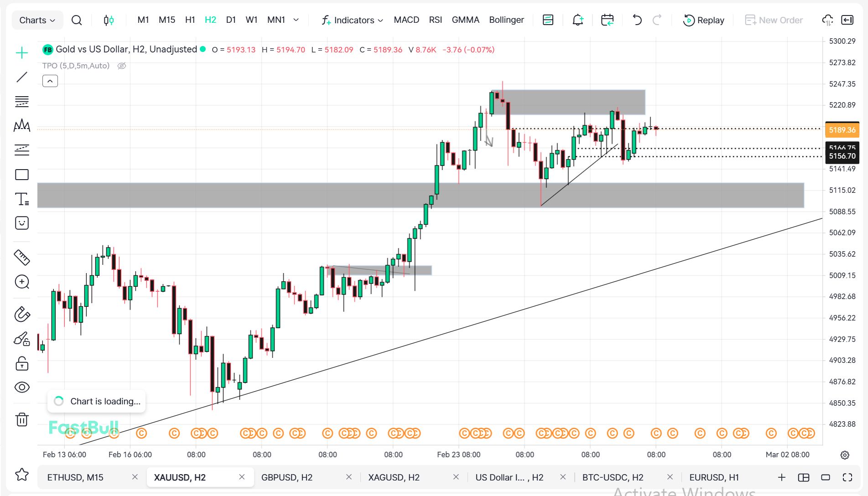This screenshot has width=868, height=496.
Task: Open the Charts dropdown menu
Action: click(x=37, y=20)
